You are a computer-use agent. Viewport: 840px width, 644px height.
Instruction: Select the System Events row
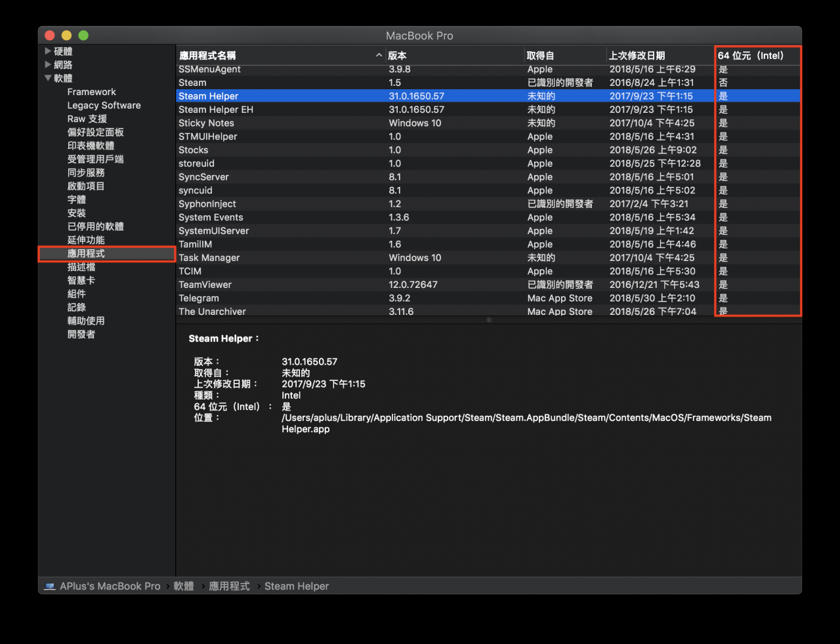coord(488,217)
